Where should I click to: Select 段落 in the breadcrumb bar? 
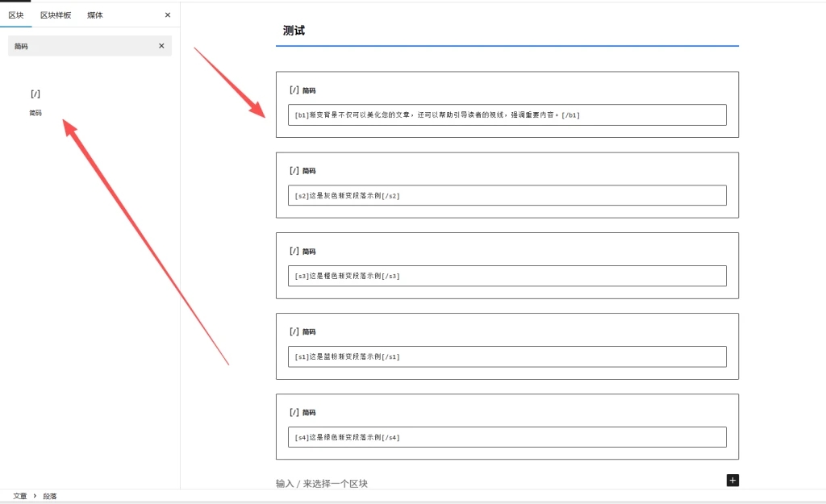pyautogui.click(x=48, y=496)
